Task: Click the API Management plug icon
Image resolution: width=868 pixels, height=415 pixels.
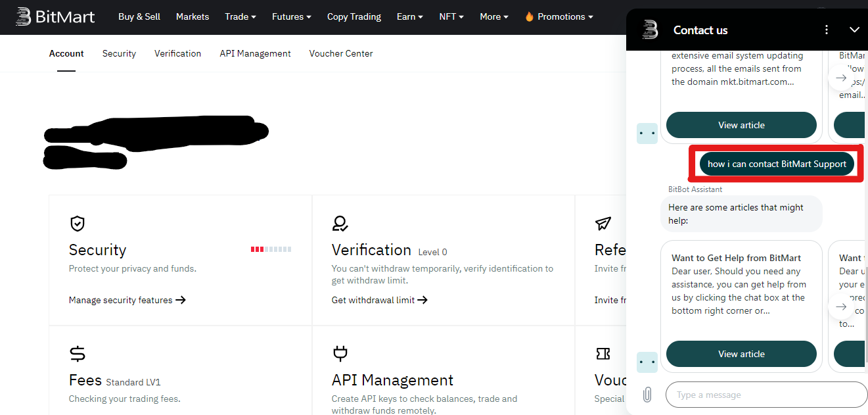Action: 340,354
